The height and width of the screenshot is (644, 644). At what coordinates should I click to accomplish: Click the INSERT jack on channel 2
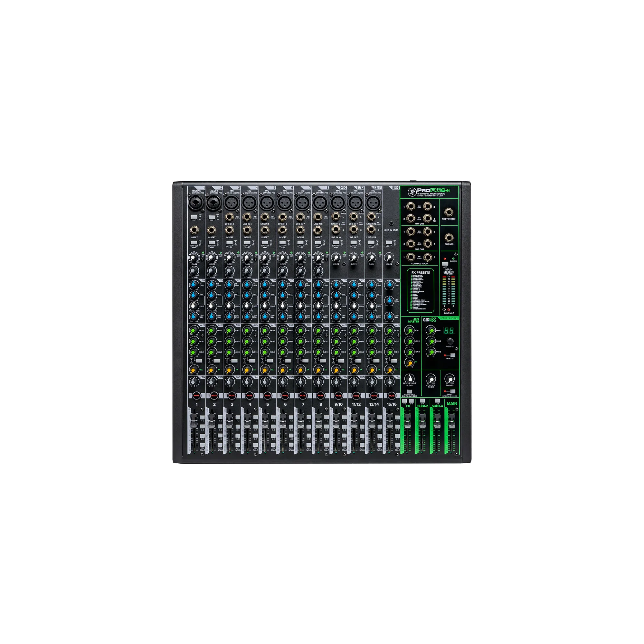tap(212, 230)
